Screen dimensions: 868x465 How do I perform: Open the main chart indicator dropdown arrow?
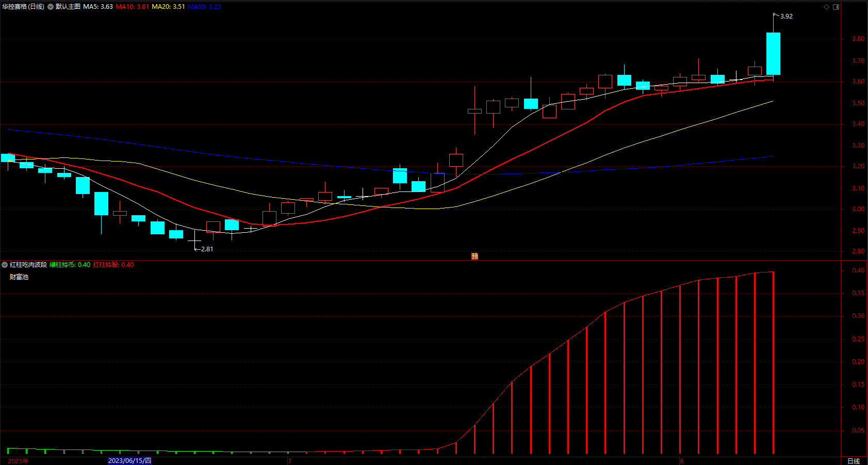(x=51, y=7)
